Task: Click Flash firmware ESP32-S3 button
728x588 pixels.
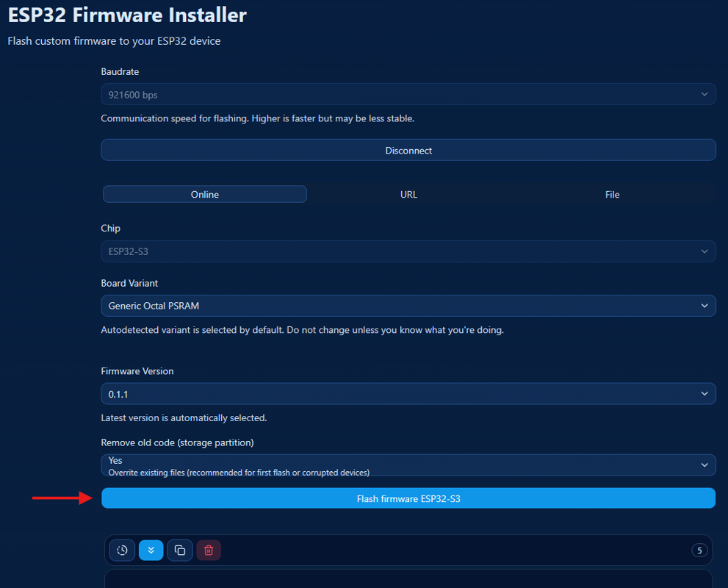Action: tap(408, 498)
